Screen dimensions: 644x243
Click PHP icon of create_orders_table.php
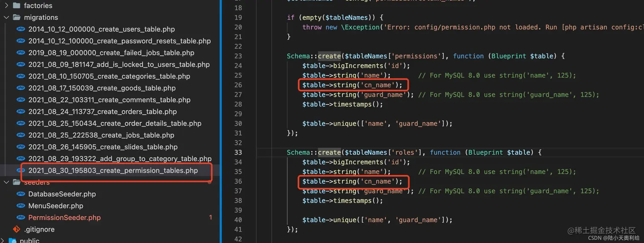tap(20, 112)
